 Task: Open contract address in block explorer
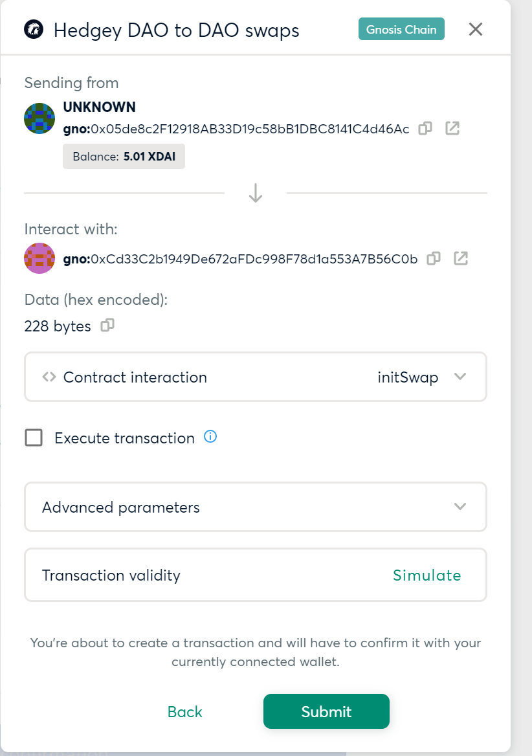(x=461, y=258)
